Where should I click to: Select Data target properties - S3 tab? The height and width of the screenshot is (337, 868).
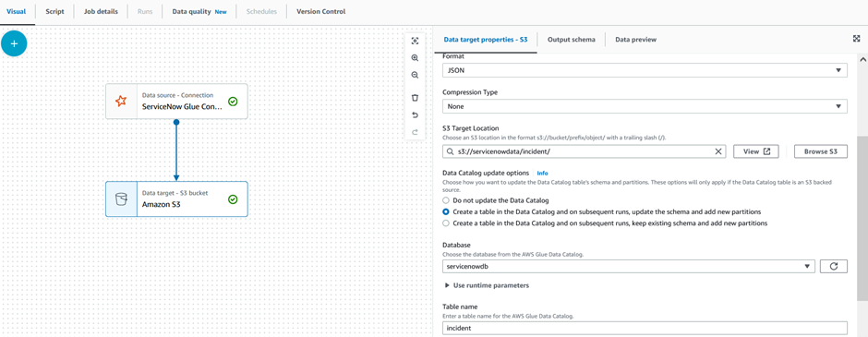pos(486,40)
